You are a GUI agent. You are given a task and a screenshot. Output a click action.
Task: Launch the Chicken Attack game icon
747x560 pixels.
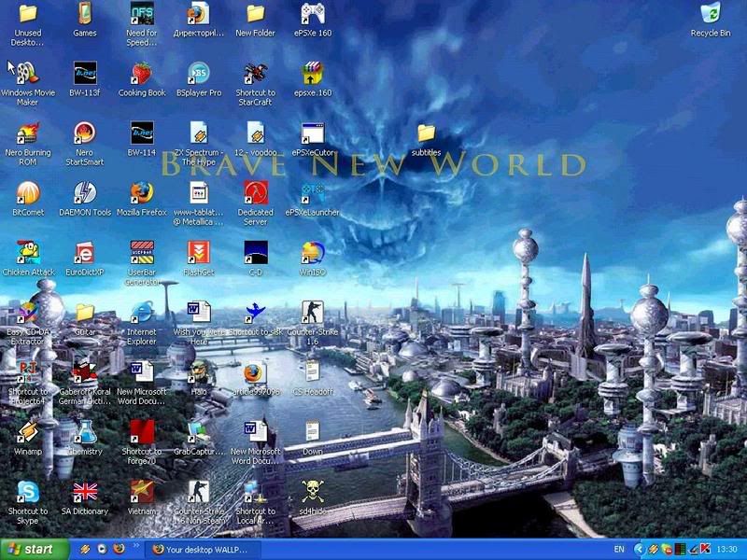[28, 253]
